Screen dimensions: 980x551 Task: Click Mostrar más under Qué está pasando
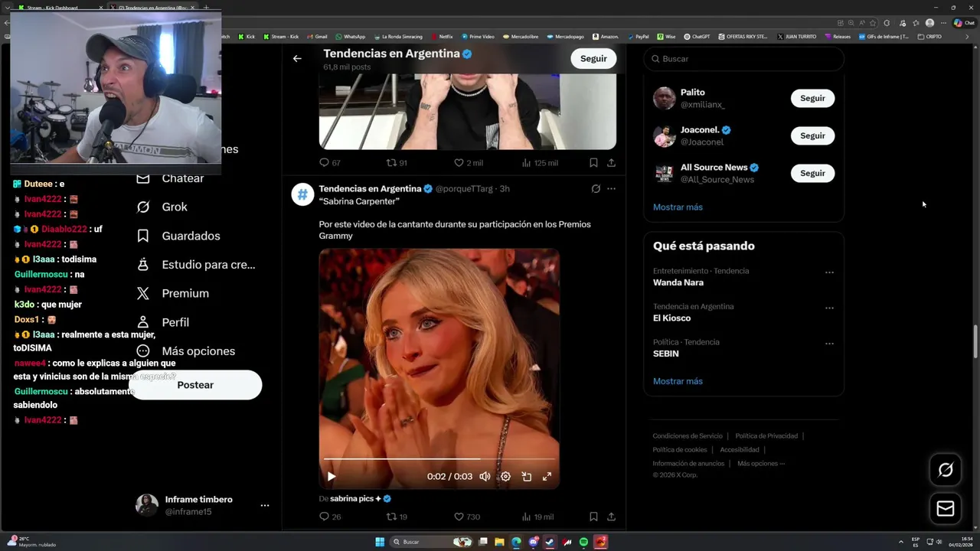click(x=678, y=381)
